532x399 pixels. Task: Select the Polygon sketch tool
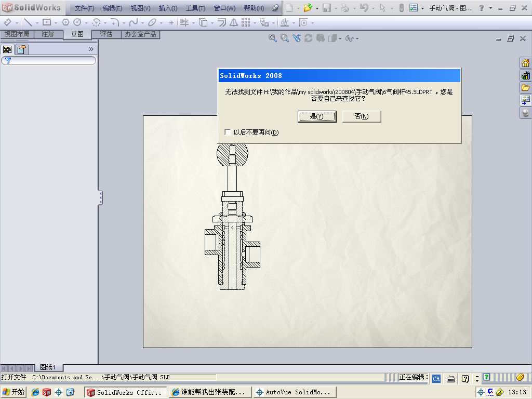click(x=65, y=22)
